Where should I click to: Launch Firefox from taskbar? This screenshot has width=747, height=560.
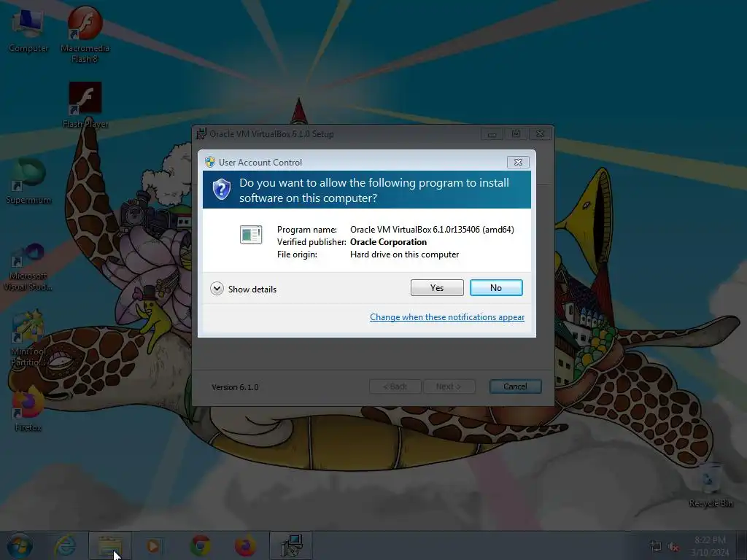click(245, 545)
